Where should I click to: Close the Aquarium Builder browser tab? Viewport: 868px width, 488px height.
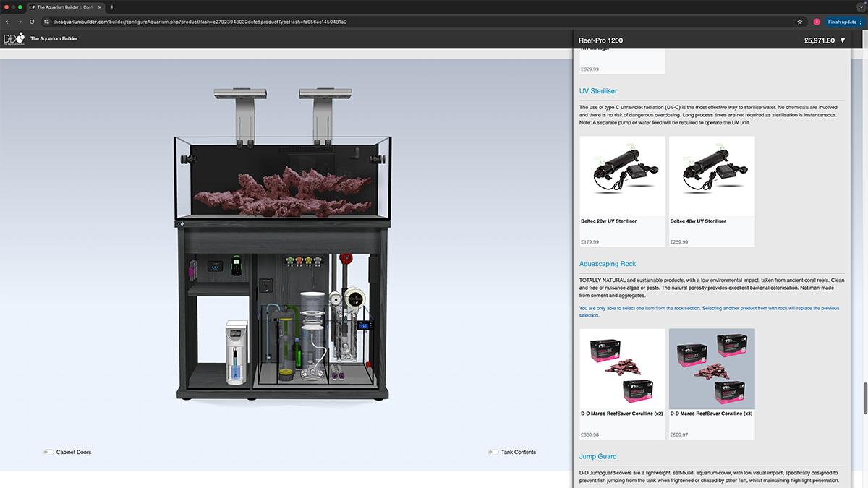pos(101,7)
